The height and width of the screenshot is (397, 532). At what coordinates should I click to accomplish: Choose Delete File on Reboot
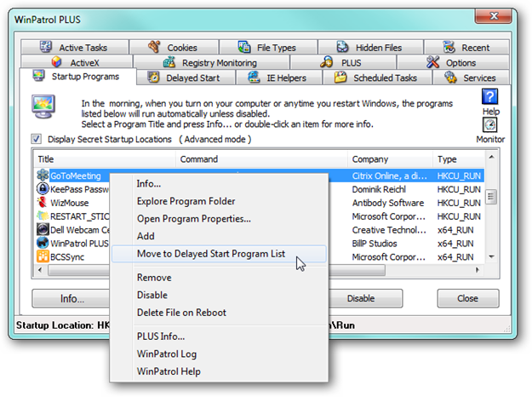[219, 313]
